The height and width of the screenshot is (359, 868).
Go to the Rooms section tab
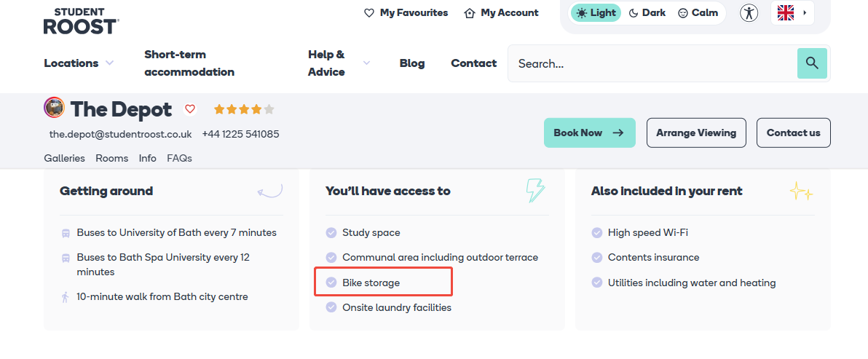click(111, 158)
